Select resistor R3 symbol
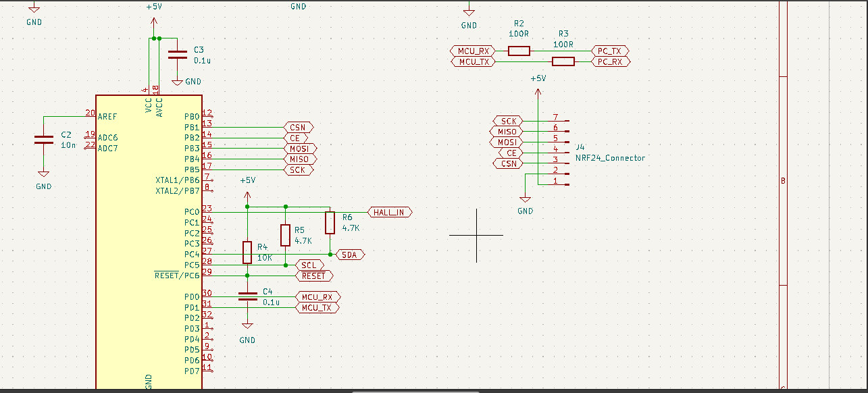 (x=563, y=61)
